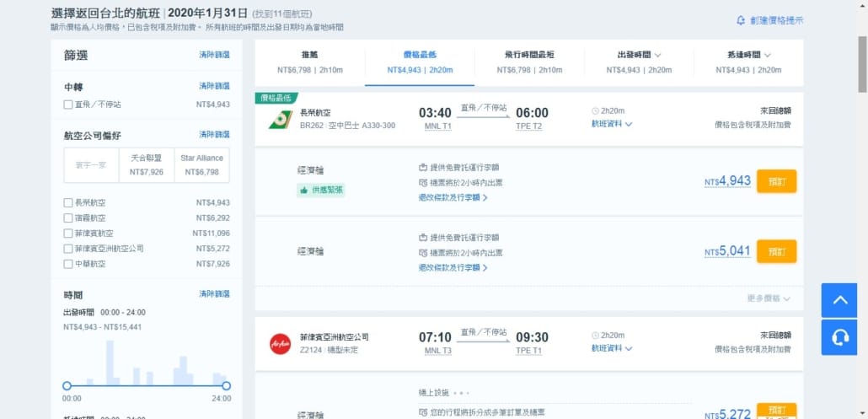
Task: Click the 09:30 arrival time
Action: pyautogui.click(x=532, y=337)
